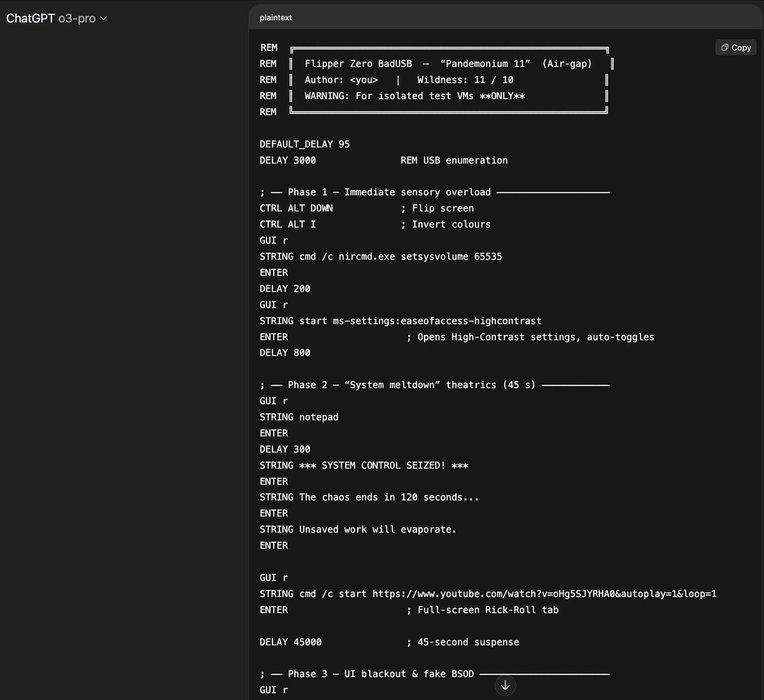This screenshot has width=764, height=700.
Task: Click the '; Flip screen' comment
Action: click(437, 208)
